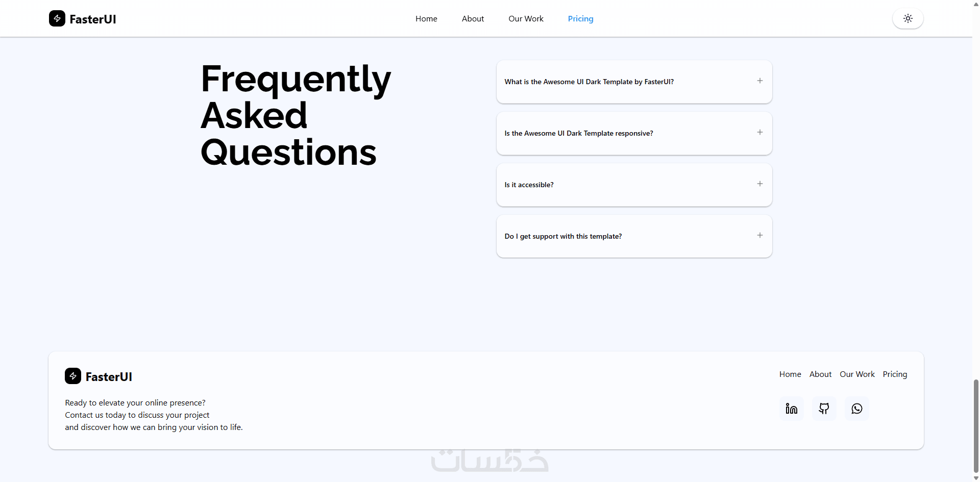Viewport: 980px width, 482px height.
Task: Click the footer FasterUI lightning logo
Action: coord(73,376)
